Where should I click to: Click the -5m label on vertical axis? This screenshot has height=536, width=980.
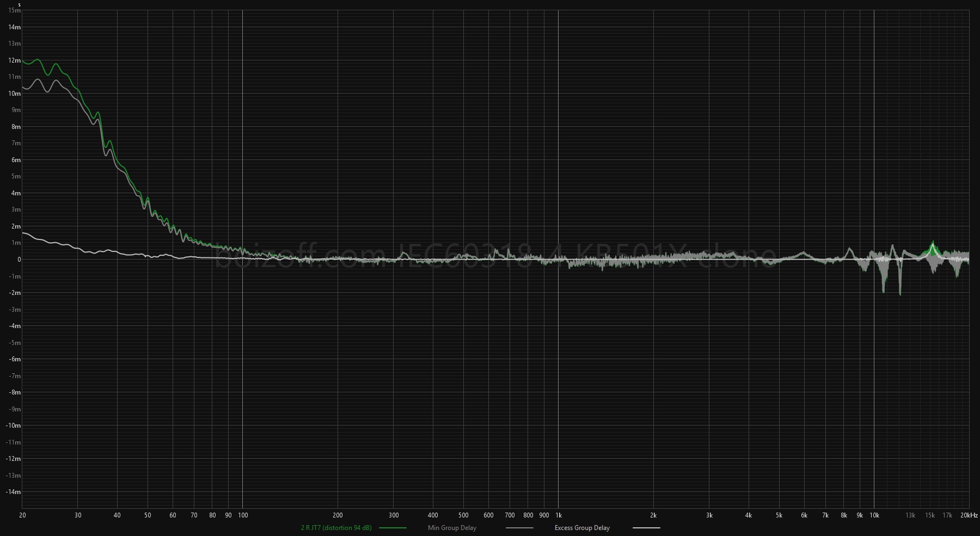[x=15, y=343]
